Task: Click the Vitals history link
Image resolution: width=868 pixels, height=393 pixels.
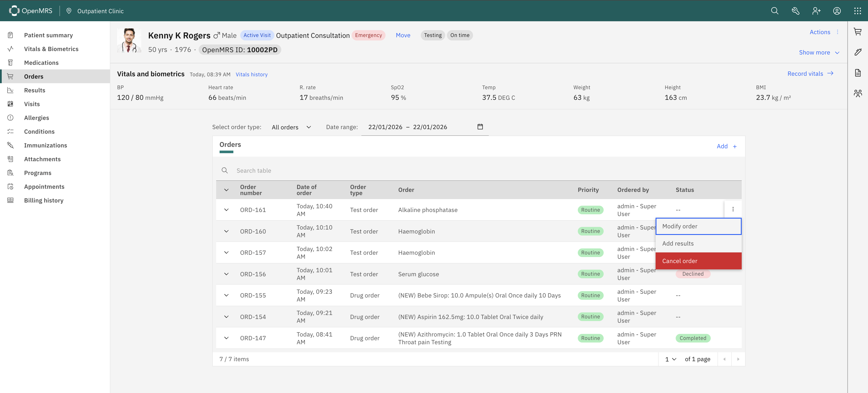Action: [x=251, y=74]
